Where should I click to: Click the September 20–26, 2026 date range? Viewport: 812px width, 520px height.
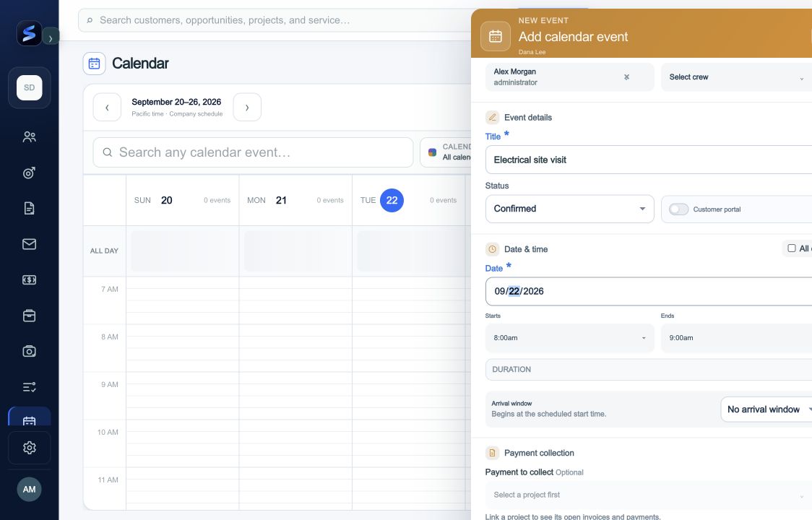tap(176, 102)
